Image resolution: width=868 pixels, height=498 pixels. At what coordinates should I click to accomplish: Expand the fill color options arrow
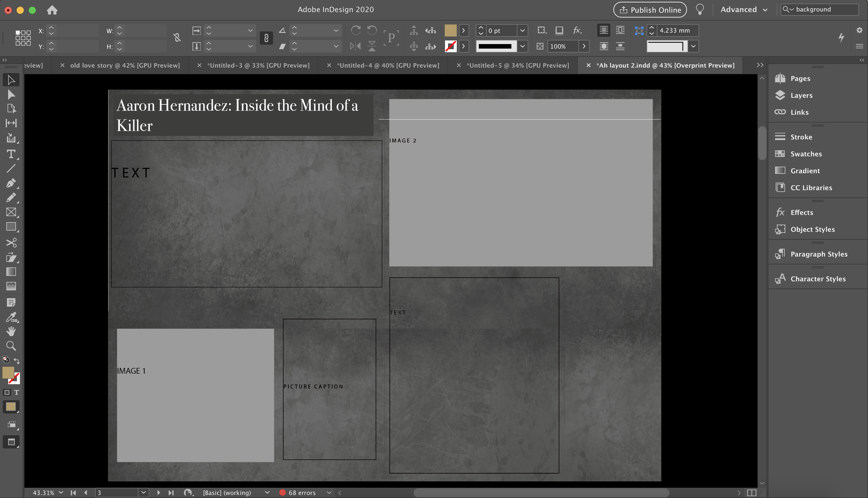tap(463, 30)
